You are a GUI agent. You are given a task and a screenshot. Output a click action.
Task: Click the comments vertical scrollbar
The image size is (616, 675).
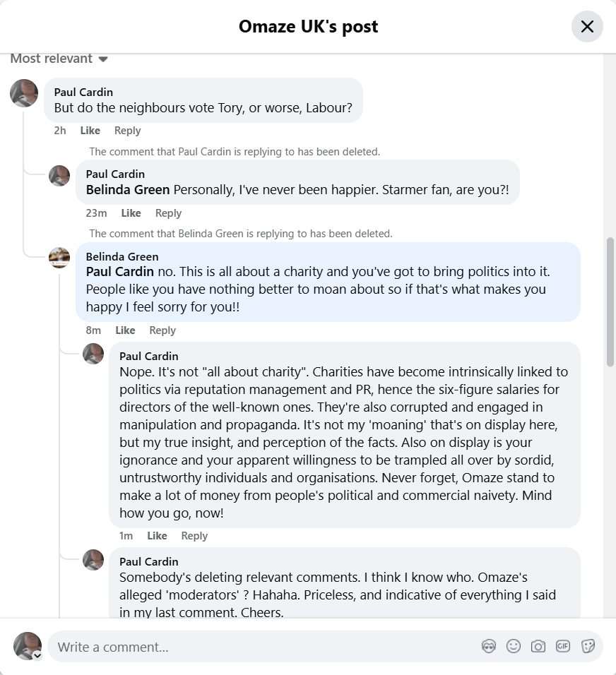(x=610, y=301)
